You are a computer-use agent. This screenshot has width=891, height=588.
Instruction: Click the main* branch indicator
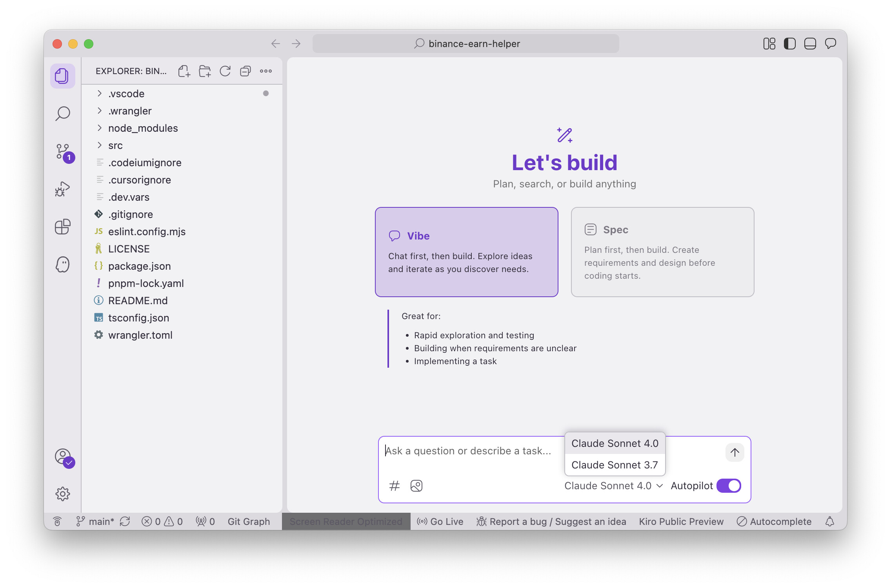click(95, 521)
